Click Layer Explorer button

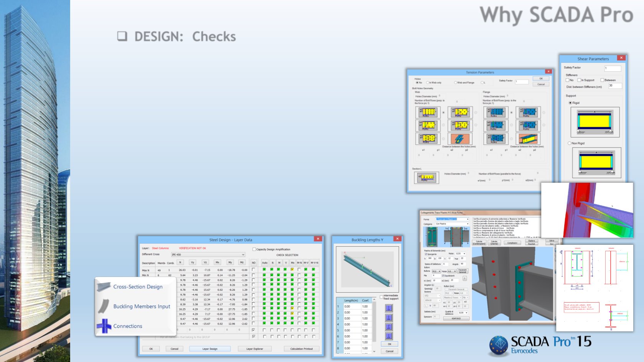click(255, 349)
